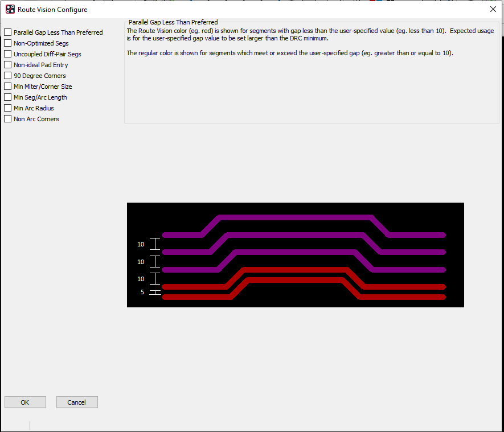Toggle the Non-Optimized Segs checkbox

pos(8,43)
